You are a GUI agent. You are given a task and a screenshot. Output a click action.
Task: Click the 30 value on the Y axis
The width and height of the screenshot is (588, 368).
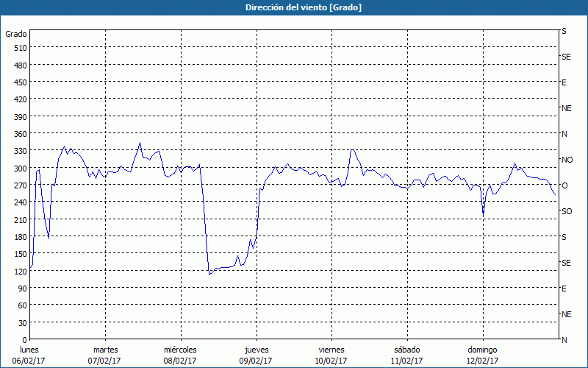22,323
